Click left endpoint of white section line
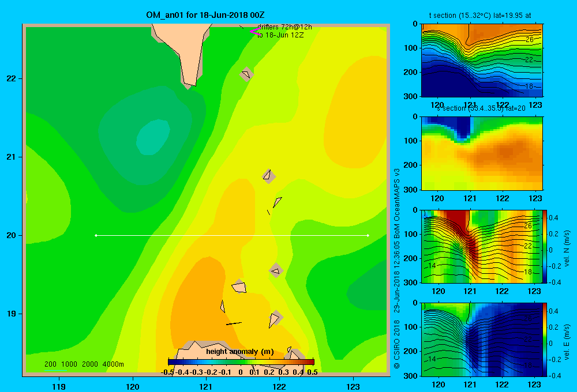The width and height of the screenshot is (577, 392). pyautogui.click(x=96, y=235)
